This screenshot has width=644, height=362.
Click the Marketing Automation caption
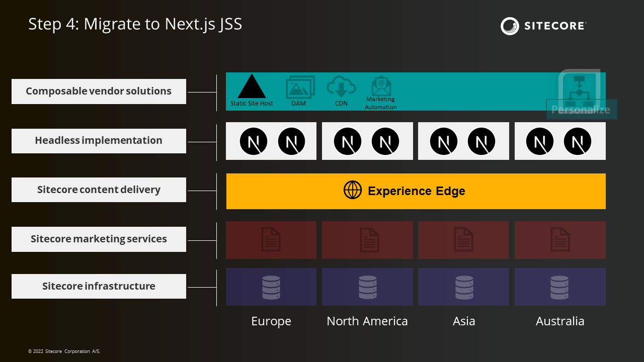click(x=381, y=103)
